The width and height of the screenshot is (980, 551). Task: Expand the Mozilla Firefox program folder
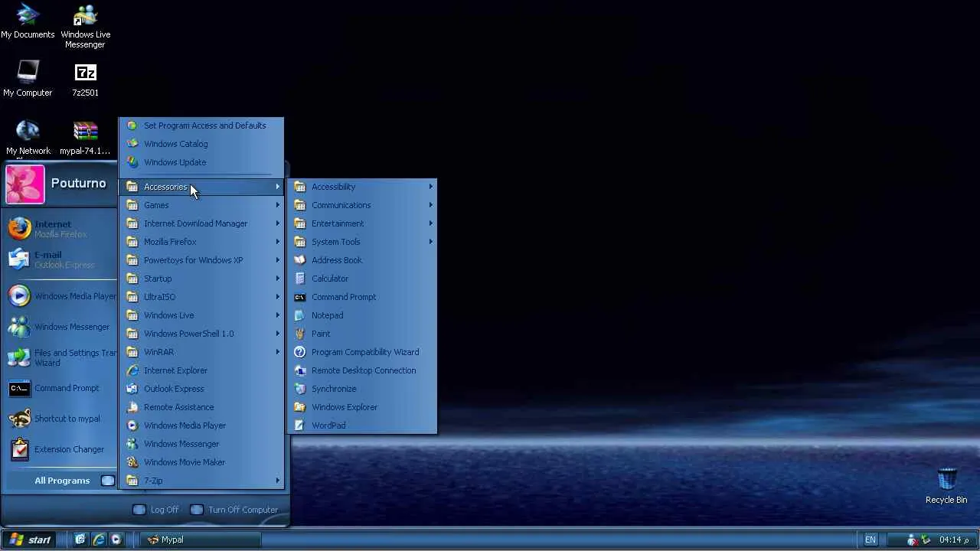point(201,242)
